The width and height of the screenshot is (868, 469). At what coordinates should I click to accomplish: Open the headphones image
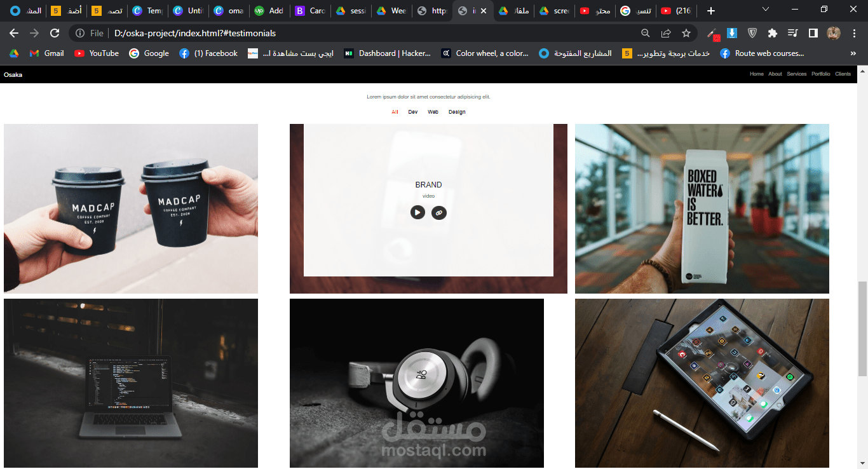[x=417, y=383]
